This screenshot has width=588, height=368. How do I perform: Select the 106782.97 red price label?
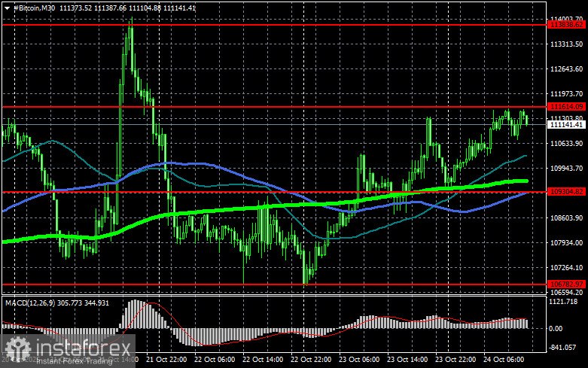tap(566, 284)
